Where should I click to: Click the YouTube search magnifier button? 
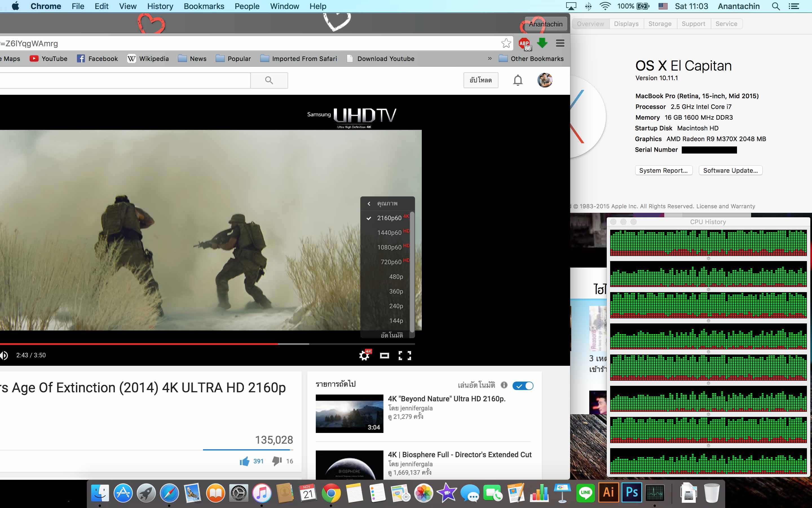269,80
